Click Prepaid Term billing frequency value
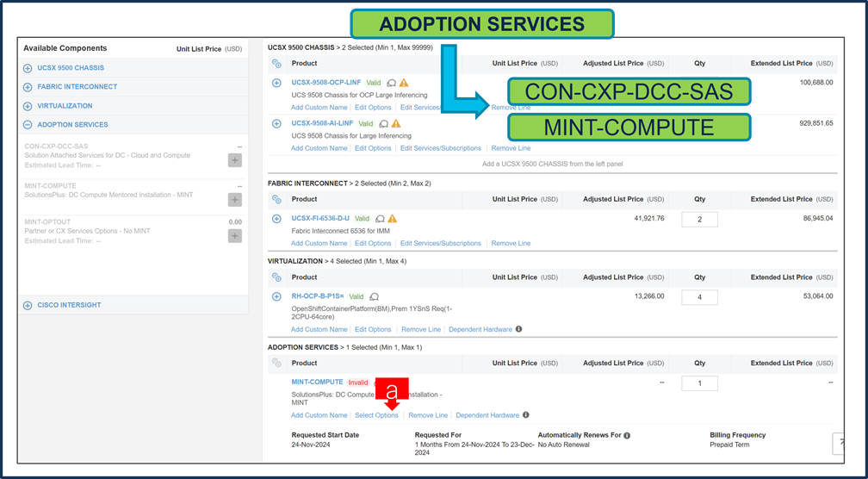Image resolution: width=868 pixels, height=479 pixels. [729, 445]
